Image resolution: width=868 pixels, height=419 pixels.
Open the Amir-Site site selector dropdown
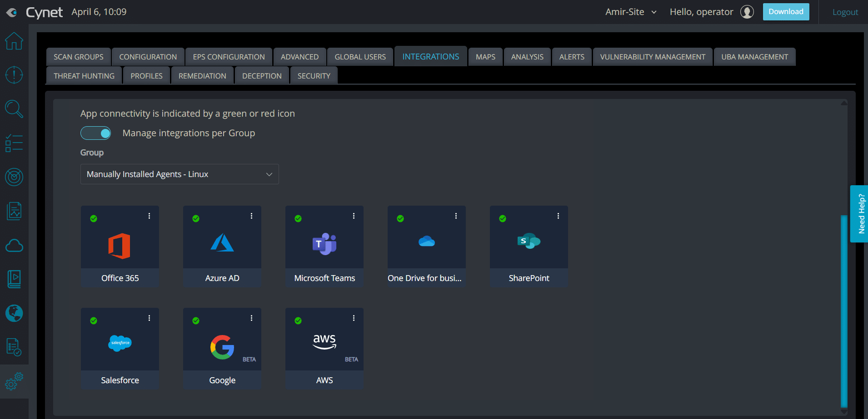pos(631,12)
